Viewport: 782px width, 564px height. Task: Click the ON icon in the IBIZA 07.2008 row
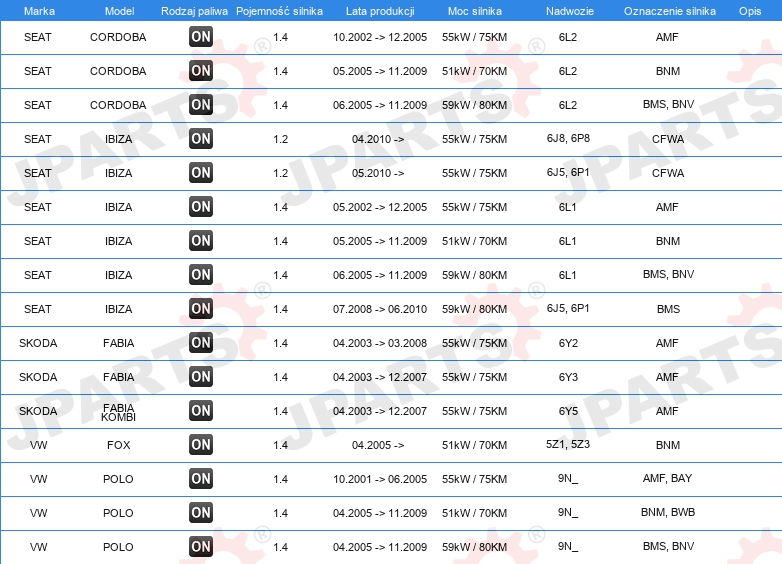pos(201,308)
